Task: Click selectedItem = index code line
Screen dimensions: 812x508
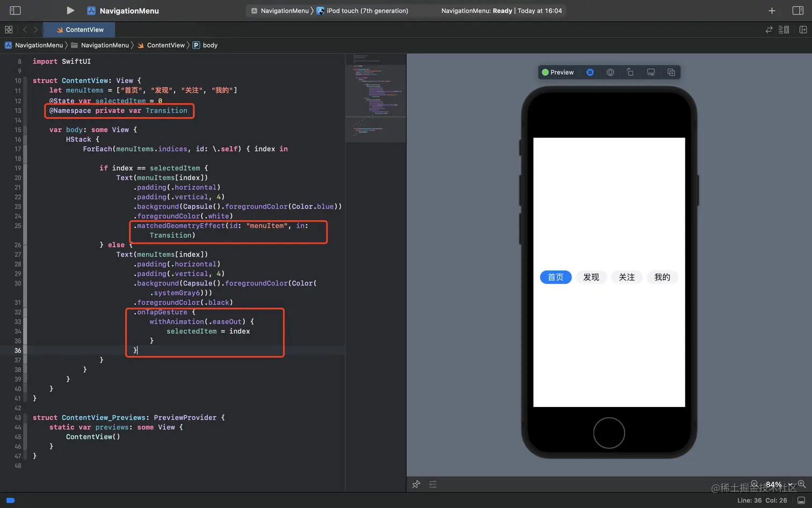Action: tap(208, 332)
